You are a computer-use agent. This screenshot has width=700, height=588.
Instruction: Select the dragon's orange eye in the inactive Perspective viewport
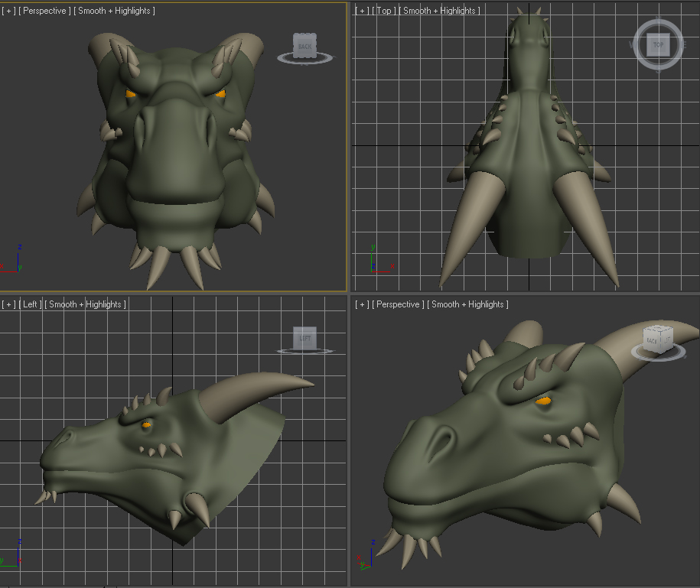click(543, 401)
